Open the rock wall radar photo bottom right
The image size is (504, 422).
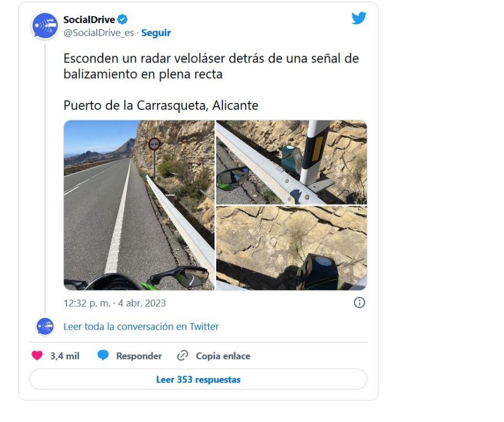tap(292, 248)
